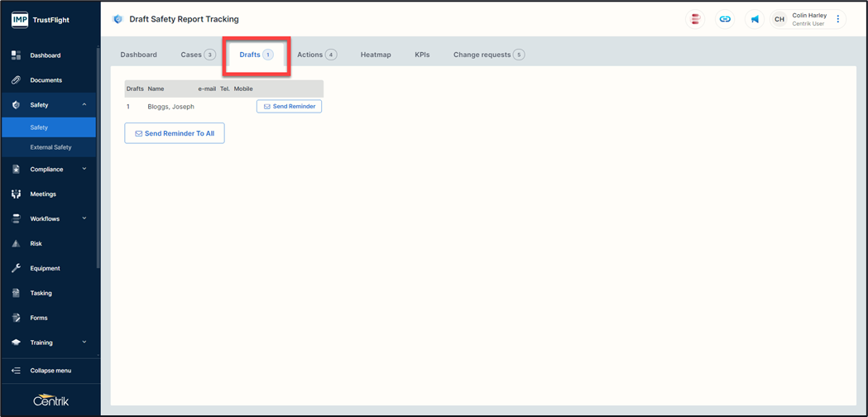Viewport: 868px width, 417px height.
Task: Click Send Reminder To All button
Action: (x=175, y=133)
